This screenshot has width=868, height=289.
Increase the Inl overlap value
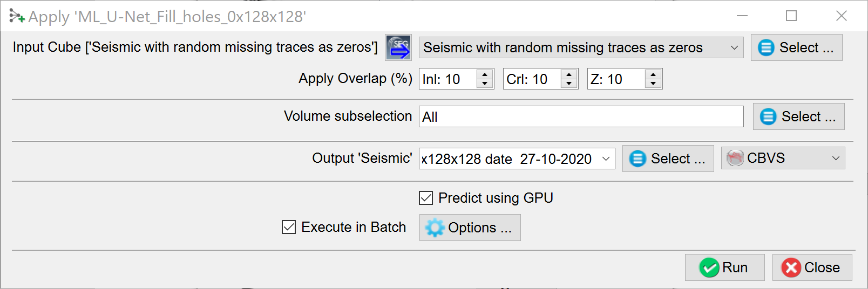click(485, 74)
